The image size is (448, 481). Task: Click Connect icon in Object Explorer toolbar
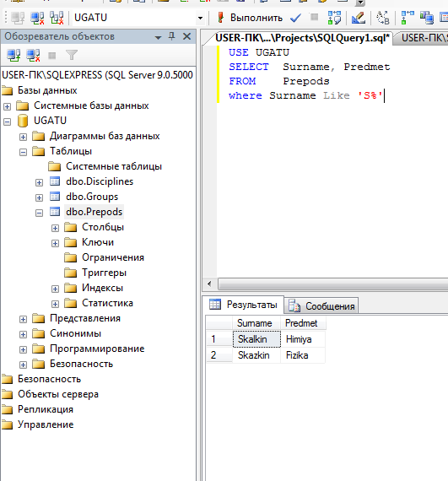click(x=13, y=55)
